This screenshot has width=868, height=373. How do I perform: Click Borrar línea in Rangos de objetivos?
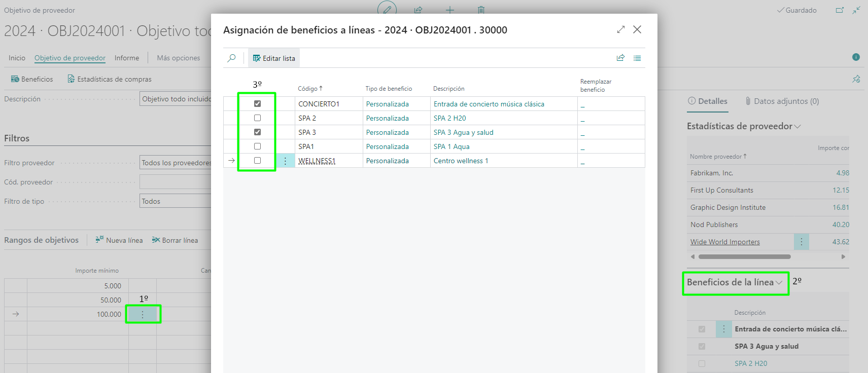pos(175,240)
